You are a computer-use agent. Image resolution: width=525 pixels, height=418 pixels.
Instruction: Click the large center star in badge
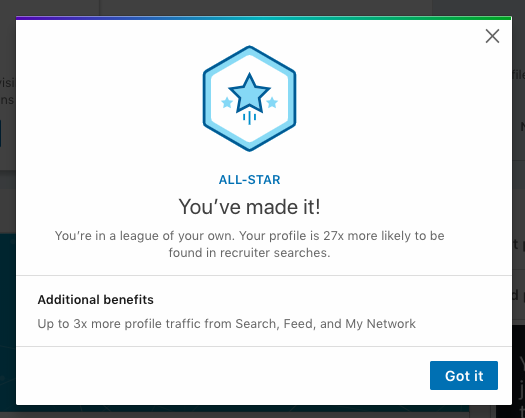[249, 93]
